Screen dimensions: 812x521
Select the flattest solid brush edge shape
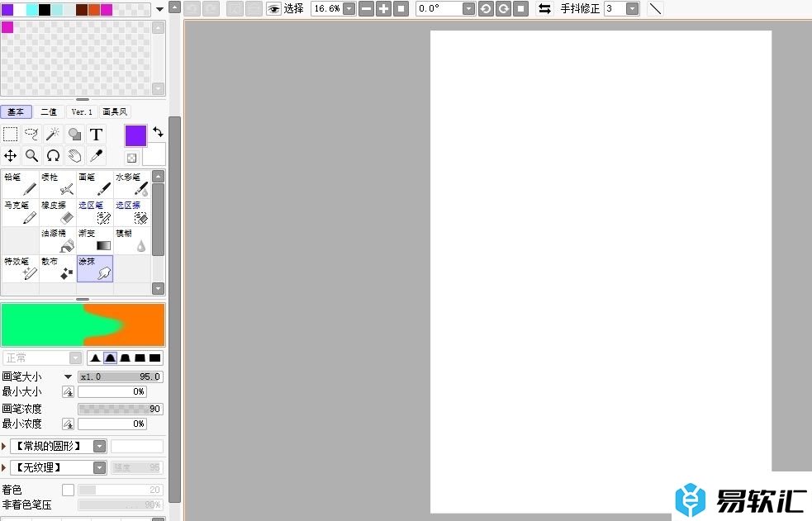point(154,358)
